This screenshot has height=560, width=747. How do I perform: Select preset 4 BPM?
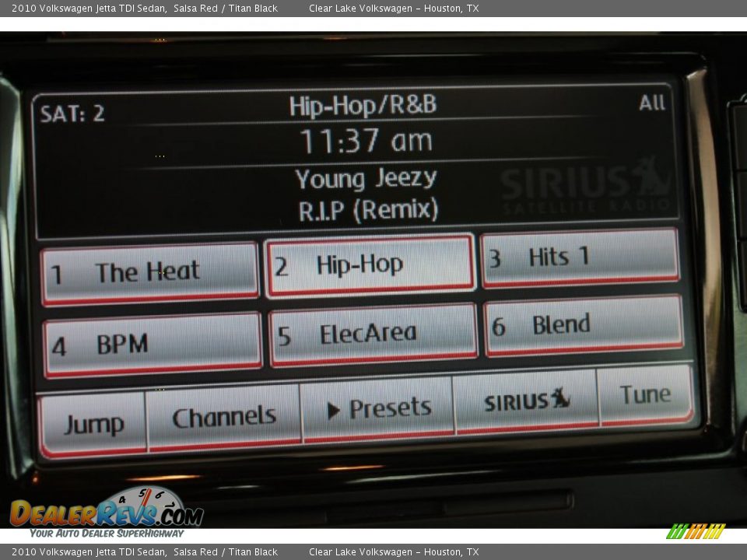coord(153,345)
